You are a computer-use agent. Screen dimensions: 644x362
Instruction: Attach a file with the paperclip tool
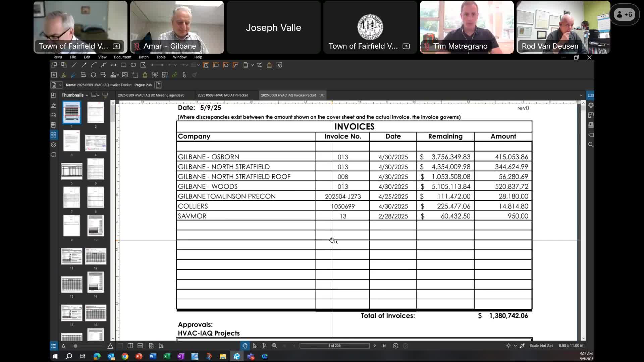pos(185,75)
